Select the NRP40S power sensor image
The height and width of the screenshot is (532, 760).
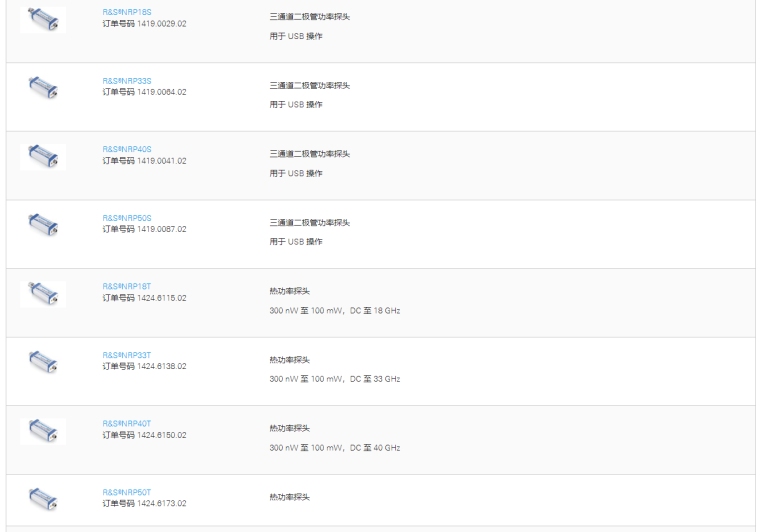coord(42,156)
